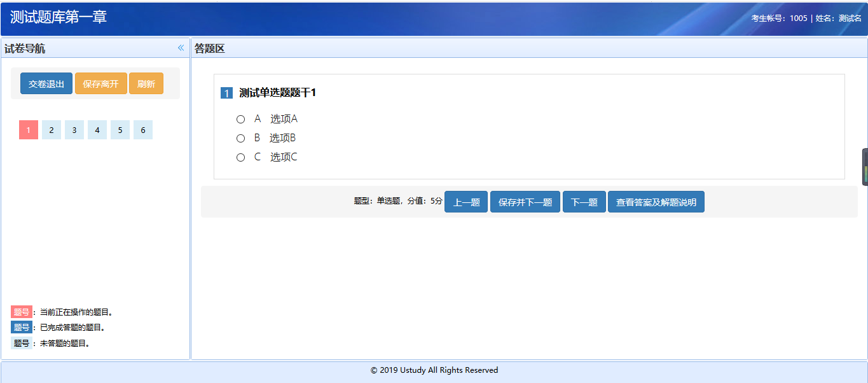Click the 刷新 refresh button

point(146,84)
